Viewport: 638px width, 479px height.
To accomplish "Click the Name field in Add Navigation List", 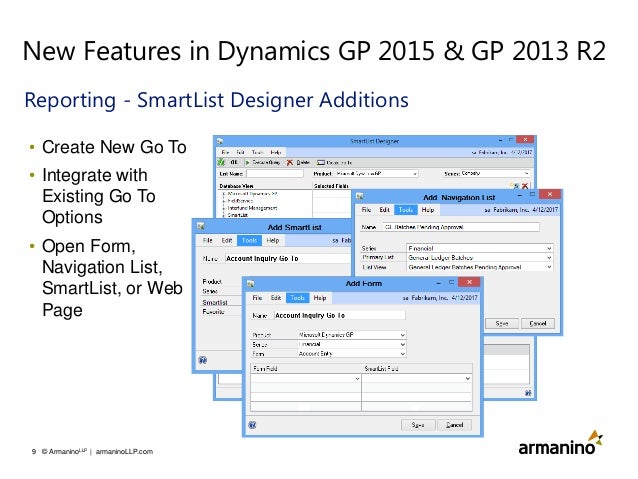I will coord(461,227).
